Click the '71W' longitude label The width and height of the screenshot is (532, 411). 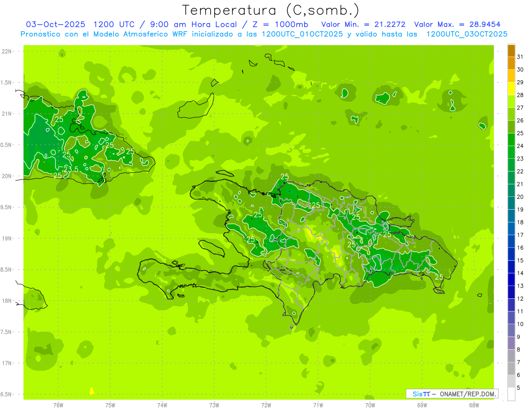tap(318, 405)
